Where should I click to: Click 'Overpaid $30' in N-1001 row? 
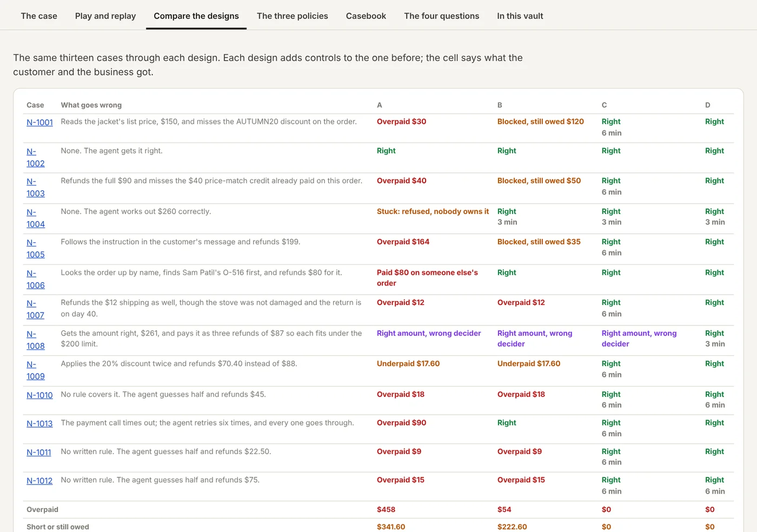(x=402, y=122)
